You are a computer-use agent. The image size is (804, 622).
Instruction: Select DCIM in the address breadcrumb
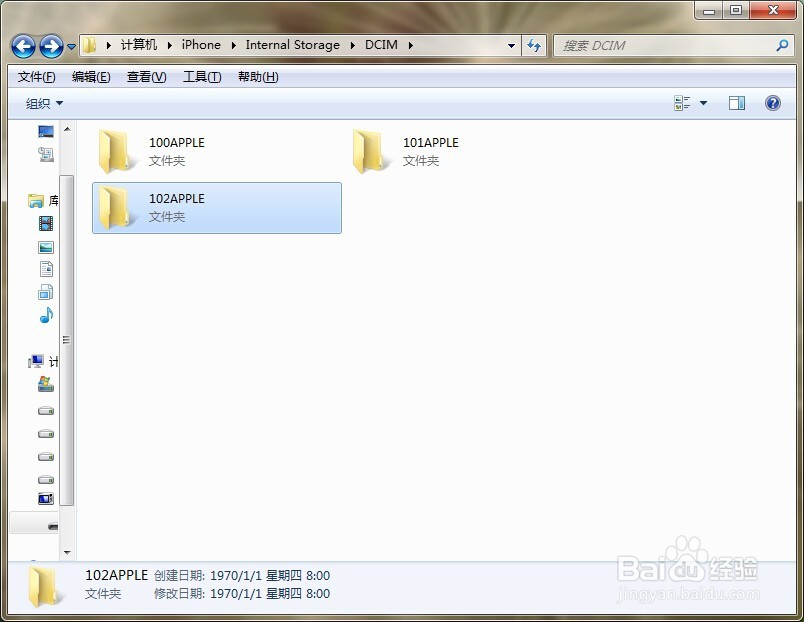(381, 45)
